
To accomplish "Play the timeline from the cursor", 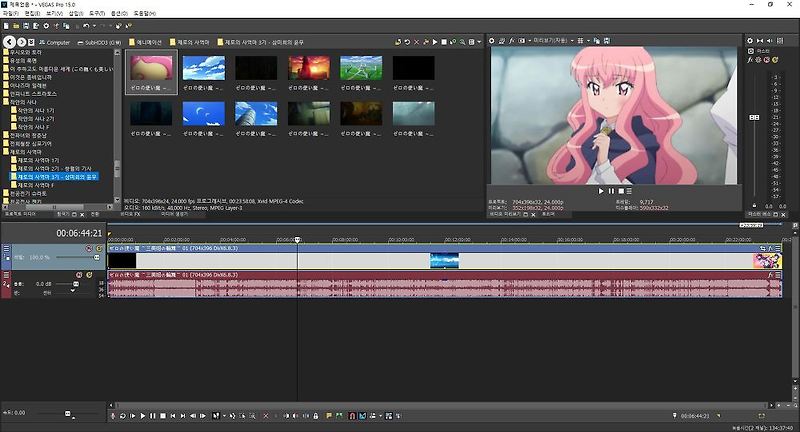I will 143,416.
